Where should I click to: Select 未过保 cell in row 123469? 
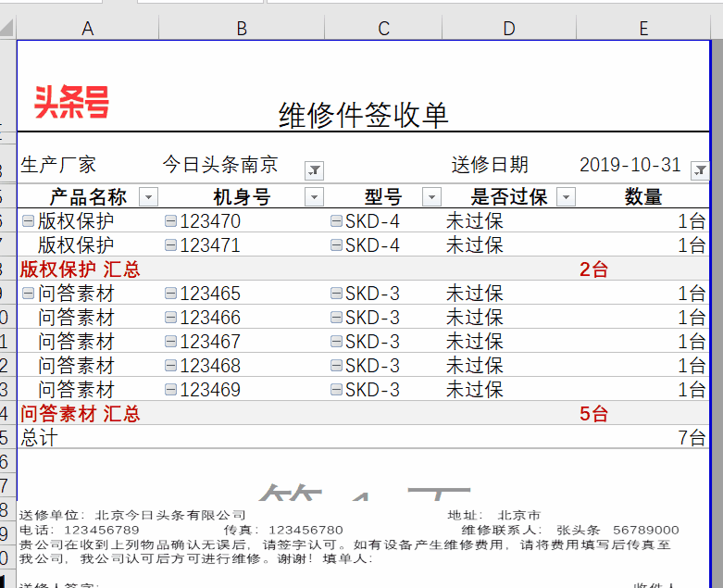coord(475,390)
